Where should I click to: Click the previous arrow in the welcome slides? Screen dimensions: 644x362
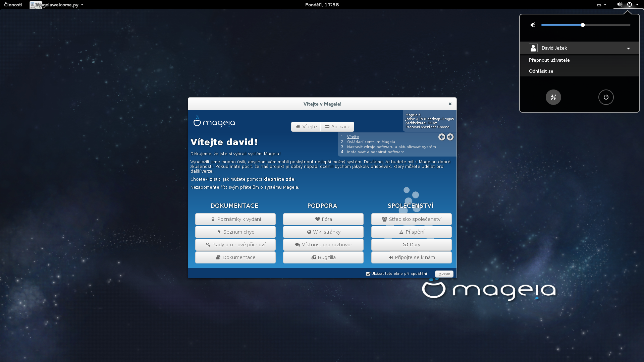(x=442, y=137)
